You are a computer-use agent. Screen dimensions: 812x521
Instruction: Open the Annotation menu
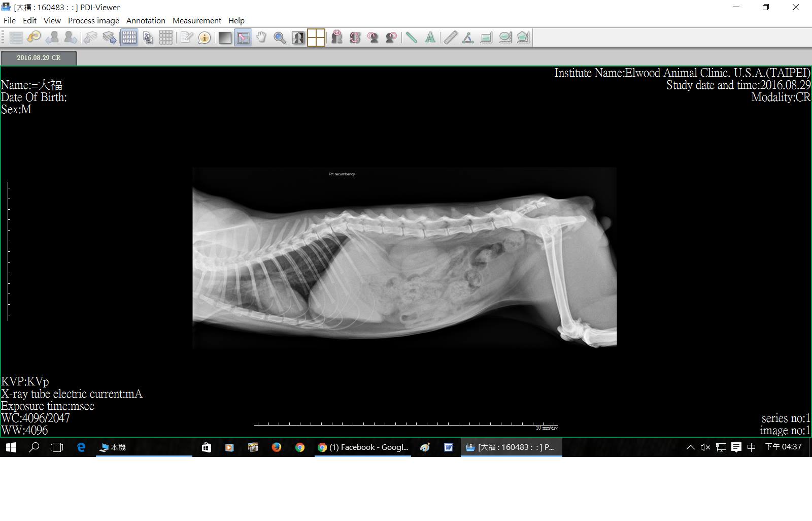point(146,20)
